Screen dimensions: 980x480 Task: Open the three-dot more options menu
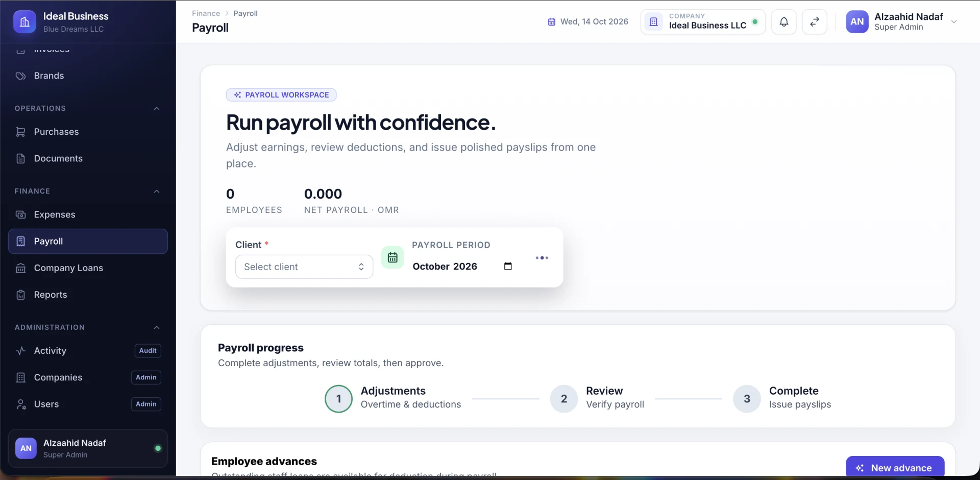pos(542,258)
